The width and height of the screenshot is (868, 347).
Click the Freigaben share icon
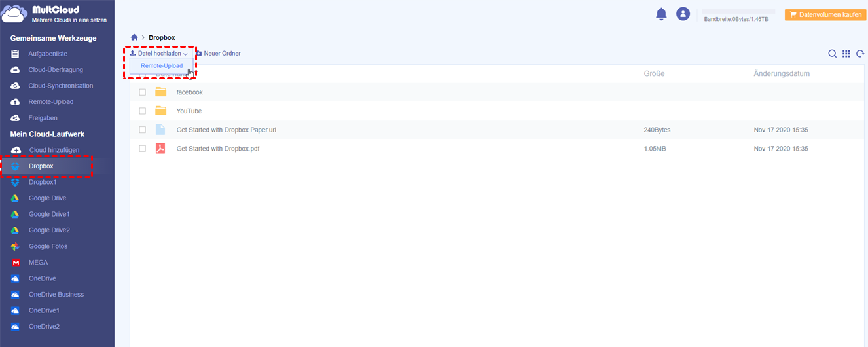15,118
